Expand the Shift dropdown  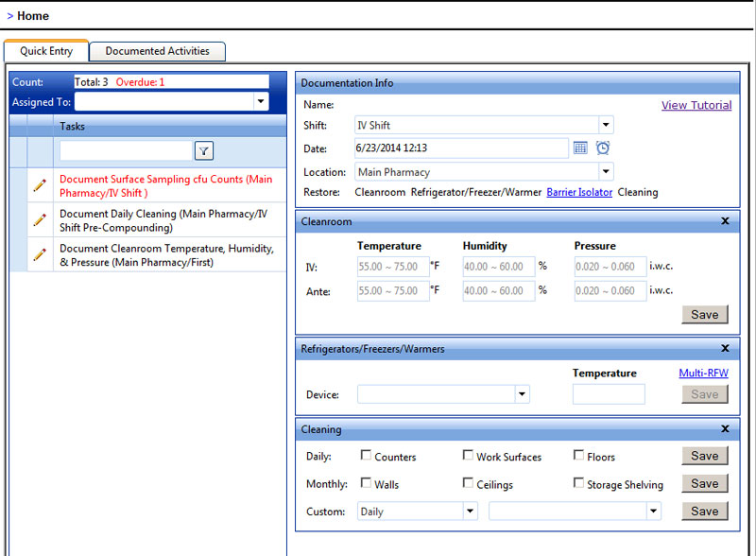tap(605, 125)
